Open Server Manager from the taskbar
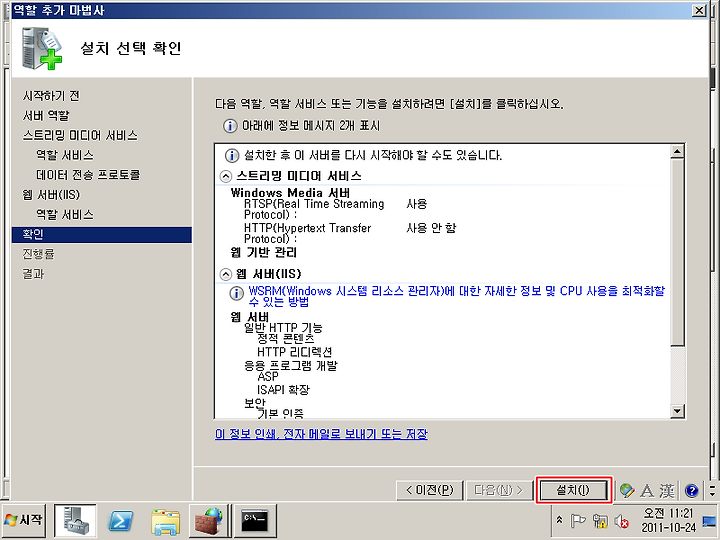 tap(75, 520)
